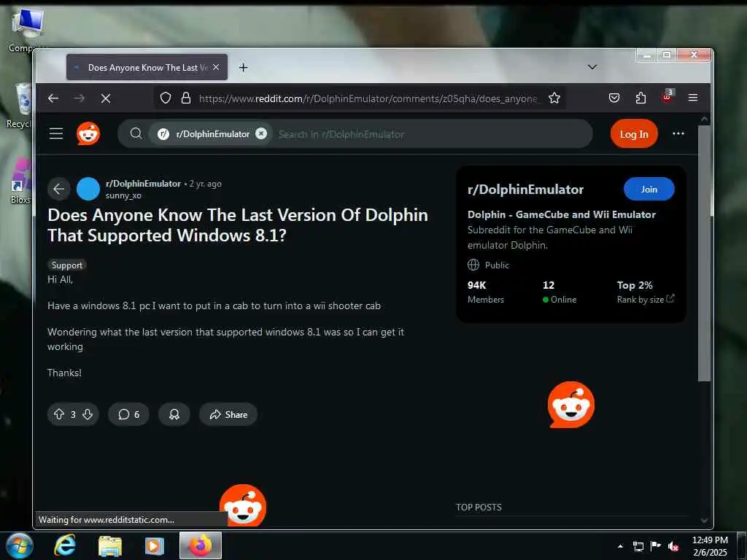
Task: Join r/DolphinEmulator community
Action: click(x=649, y=189)
